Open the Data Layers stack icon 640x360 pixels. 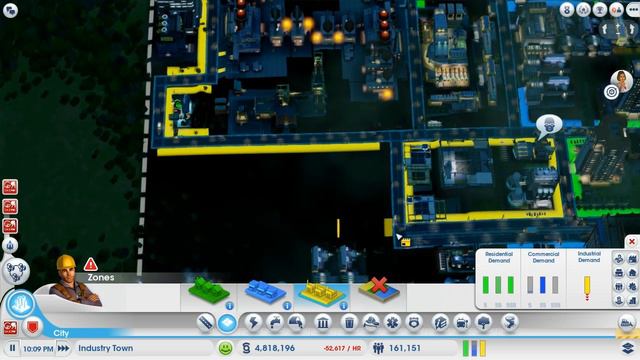pos(628,348)
